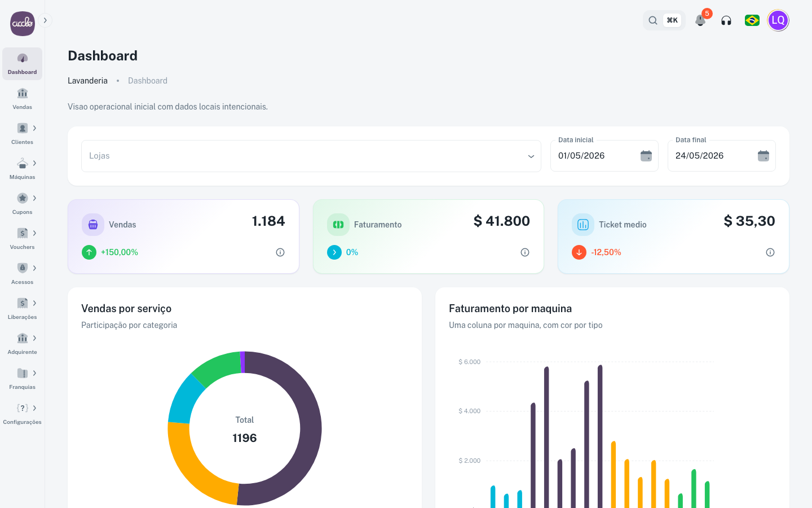Viewport: 812px width, 508px height.
Task: Expand the Clientes submenu chevron
Action: click(x=34, y=128)
